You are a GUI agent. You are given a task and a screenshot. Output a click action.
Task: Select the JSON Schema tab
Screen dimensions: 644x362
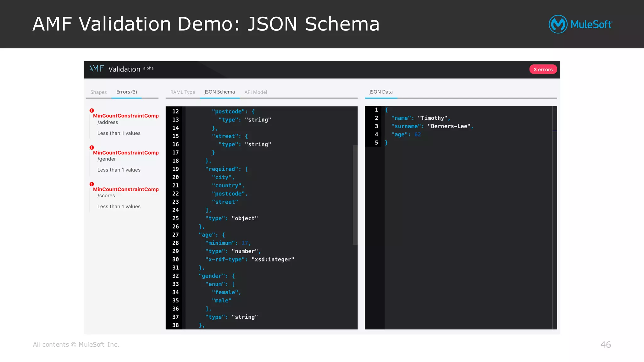[x=219, y=92]
